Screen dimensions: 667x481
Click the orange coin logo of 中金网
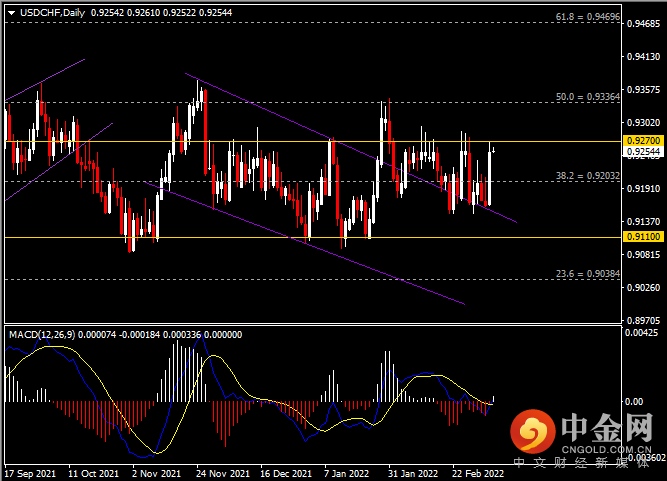(531, 432)
